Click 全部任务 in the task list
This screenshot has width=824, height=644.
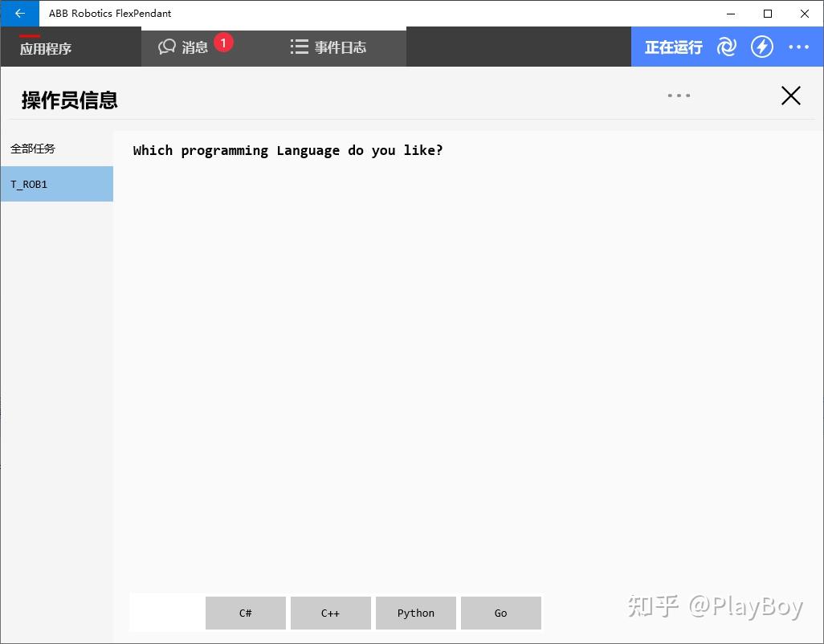pyautogui.click(x=32, y=149)
